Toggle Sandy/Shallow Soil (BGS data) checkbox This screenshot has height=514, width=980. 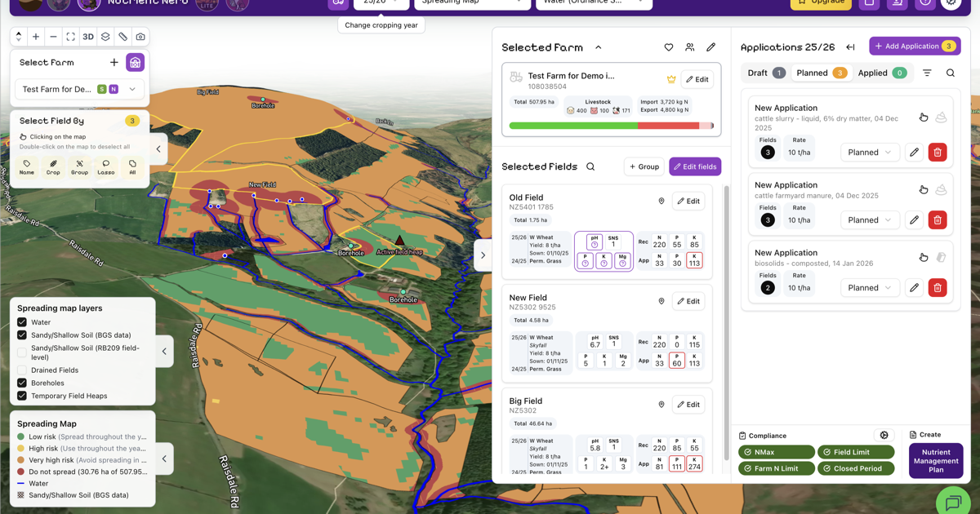click(x=22, y=335)
